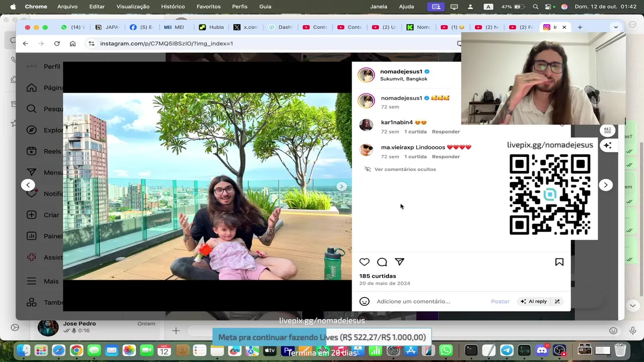Reload the page in Chrome
Screen dimensions: 644x362
click(x=57, y=44)
